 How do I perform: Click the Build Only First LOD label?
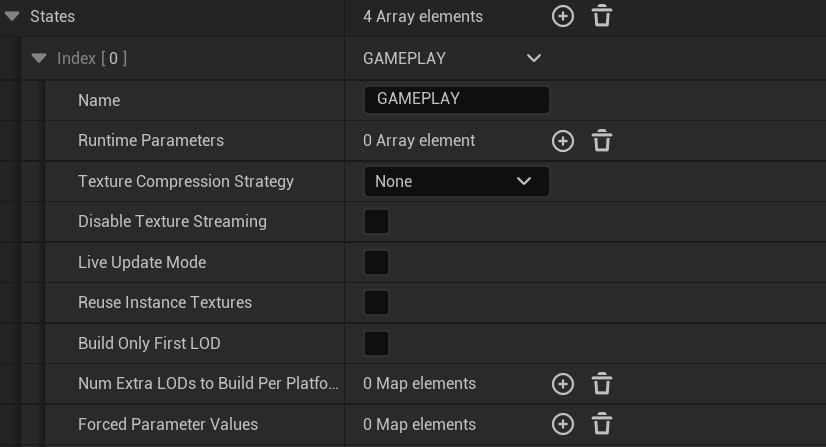(x=149, y=343)
